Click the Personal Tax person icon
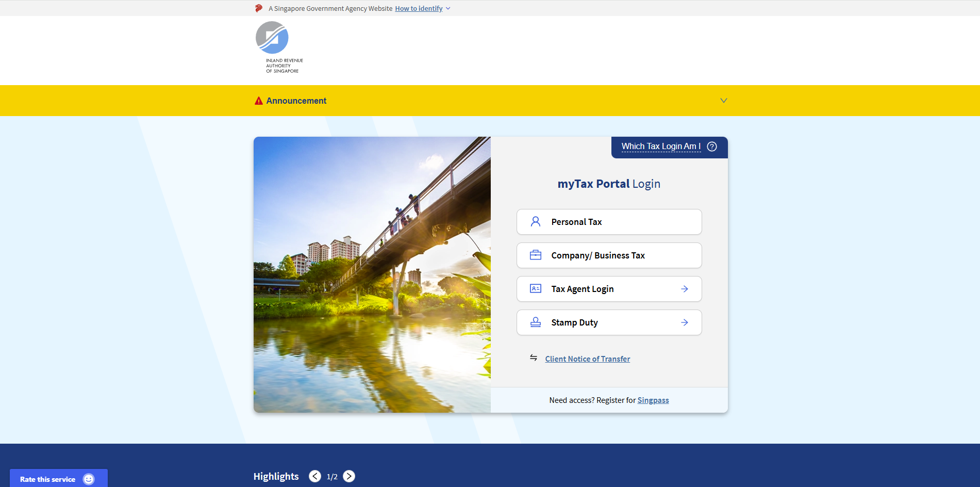Screen dimensions: 980x487 pyautogui.click(x=536, y=222)
